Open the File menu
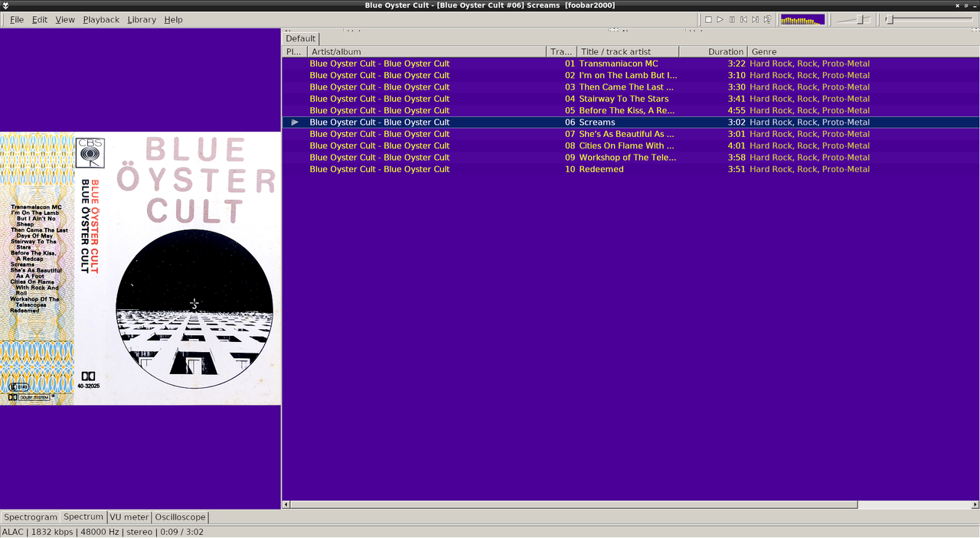This screenshot has width=980, height=538. 17,19
